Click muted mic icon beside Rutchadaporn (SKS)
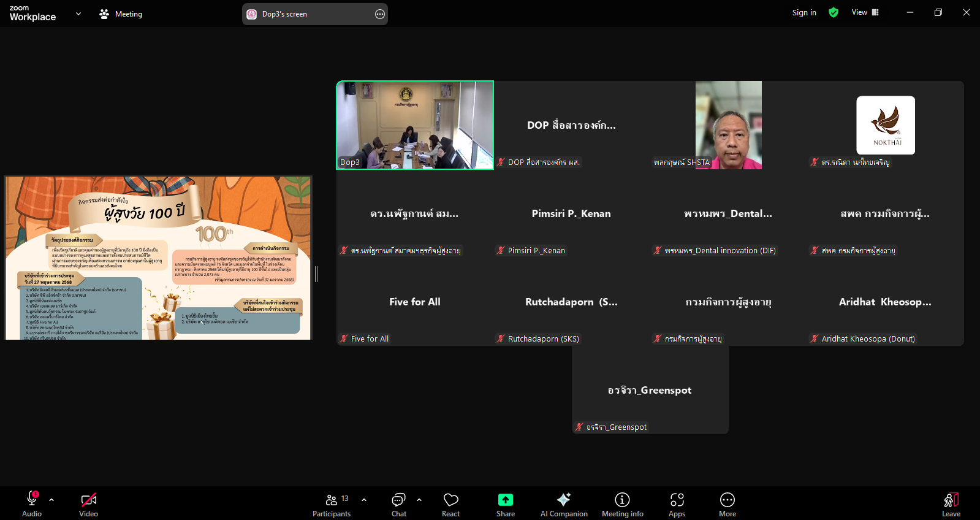The image size is (980, 520). point(501,338)
